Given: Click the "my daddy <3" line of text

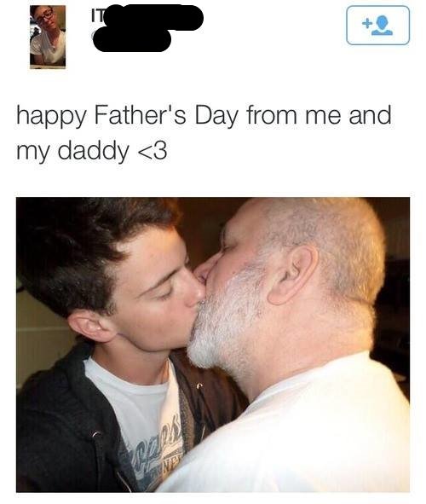Looking at the screenshot, I should click(x=92, y=151).
